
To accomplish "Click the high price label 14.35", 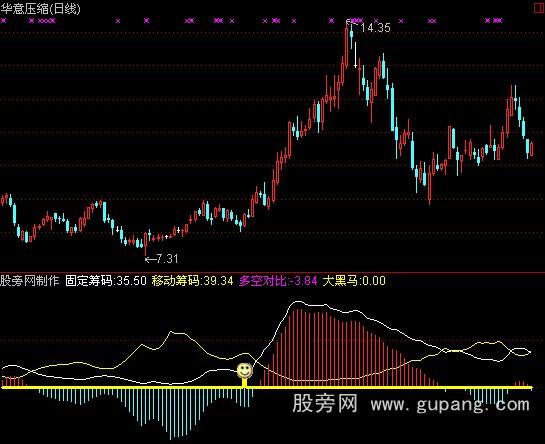I will (x=375, y=27).
